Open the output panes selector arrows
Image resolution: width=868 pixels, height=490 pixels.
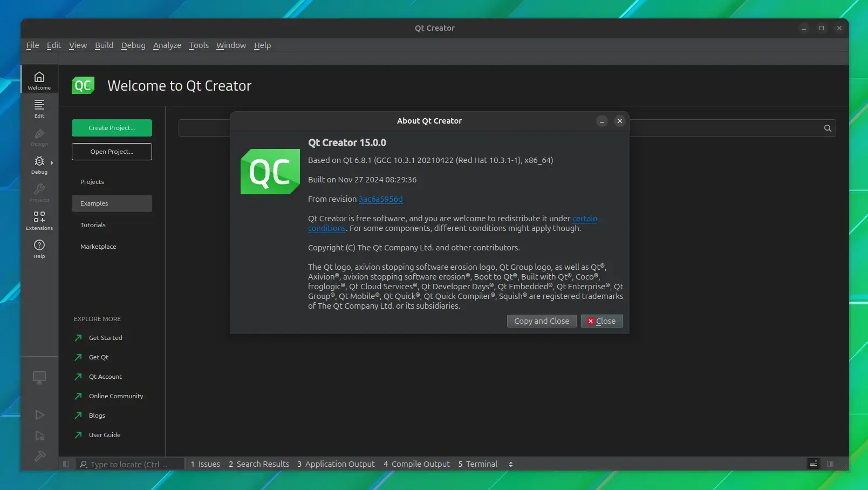(x=511, y=464)
